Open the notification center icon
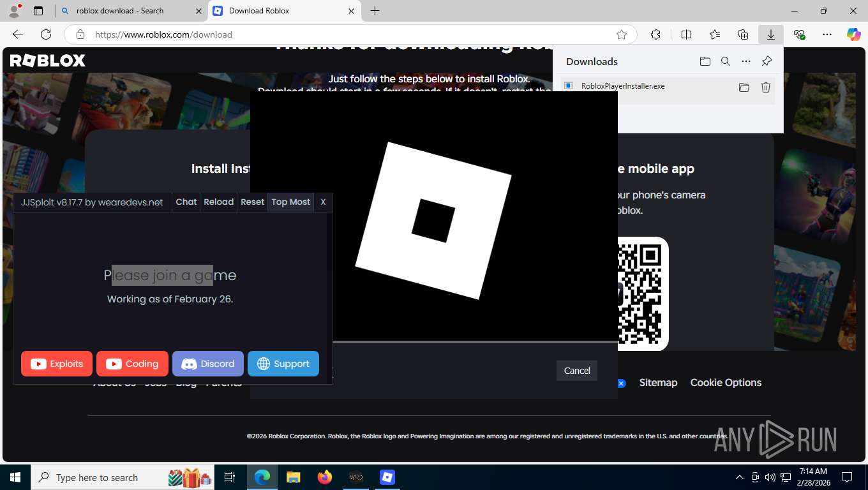This screenshot has width=868, height=490. [847, 477]
